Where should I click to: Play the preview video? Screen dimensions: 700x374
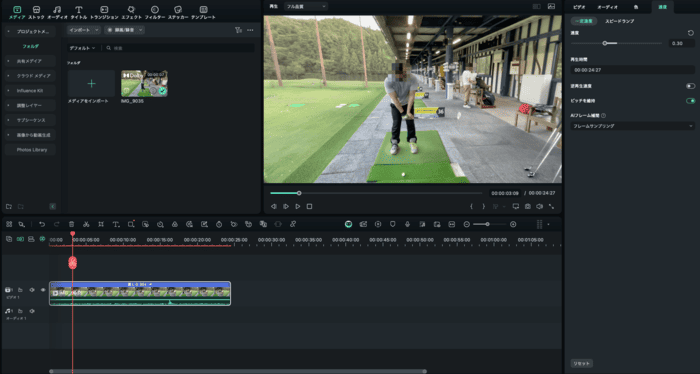click(298, 207)
